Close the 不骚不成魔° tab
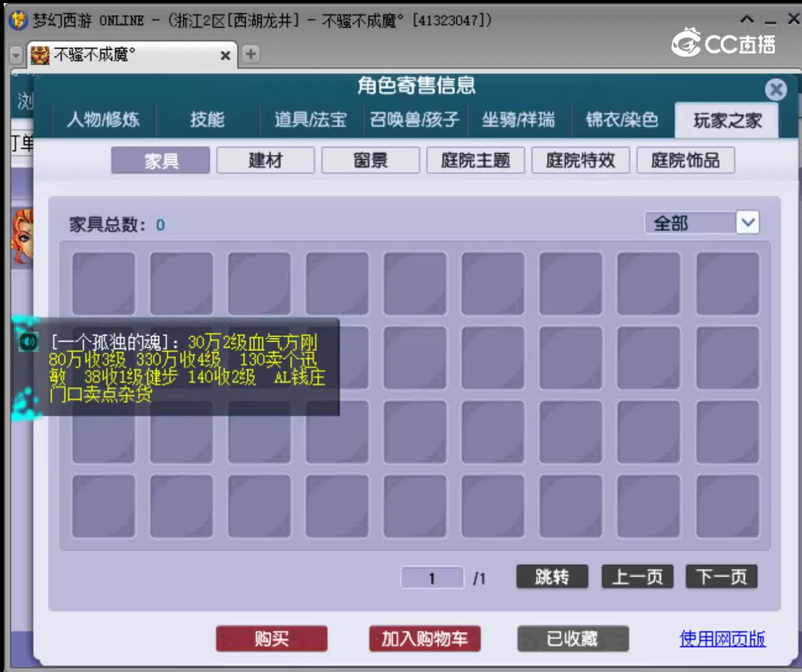 [226, 56]
